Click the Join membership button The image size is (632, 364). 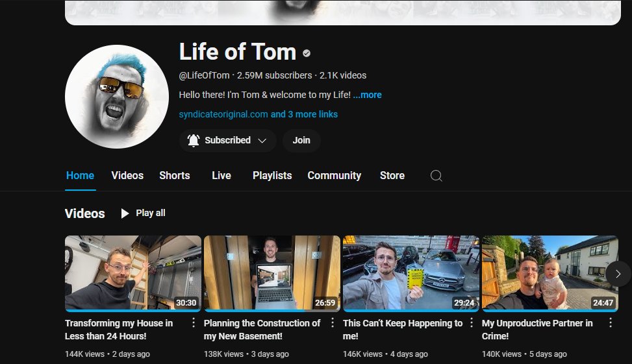(301, 141)
